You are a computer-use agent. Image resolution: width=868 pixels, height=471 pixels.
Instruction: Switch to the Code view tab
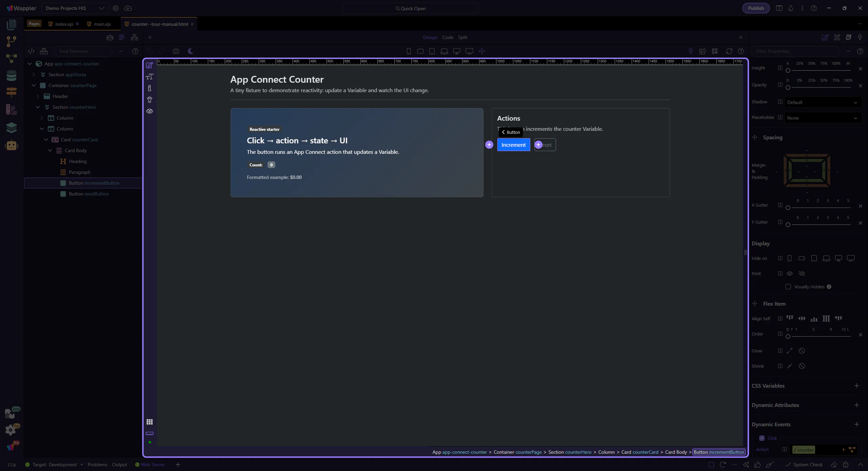click(448, 37)
